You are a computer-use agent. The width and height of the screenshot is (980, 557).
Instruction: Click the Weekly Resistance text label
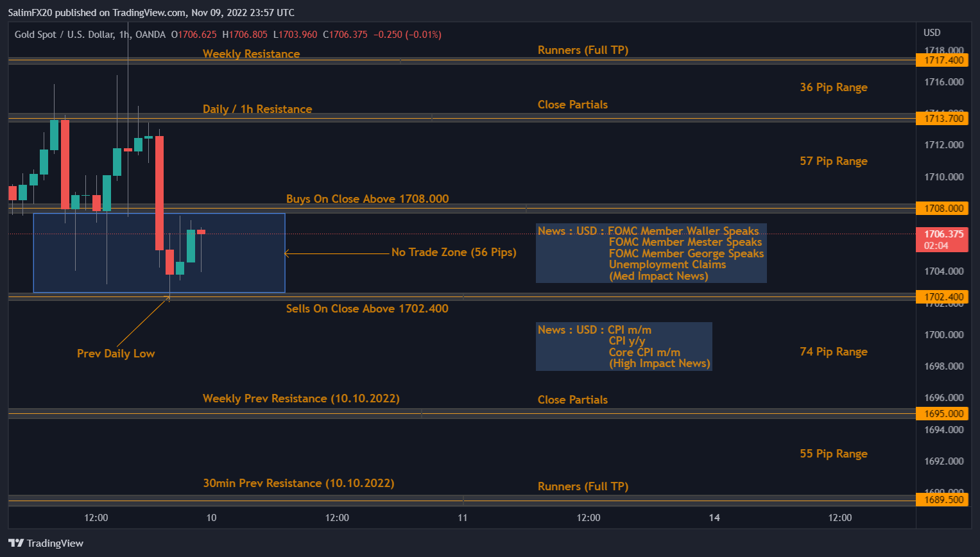click(x=251, y=54)
